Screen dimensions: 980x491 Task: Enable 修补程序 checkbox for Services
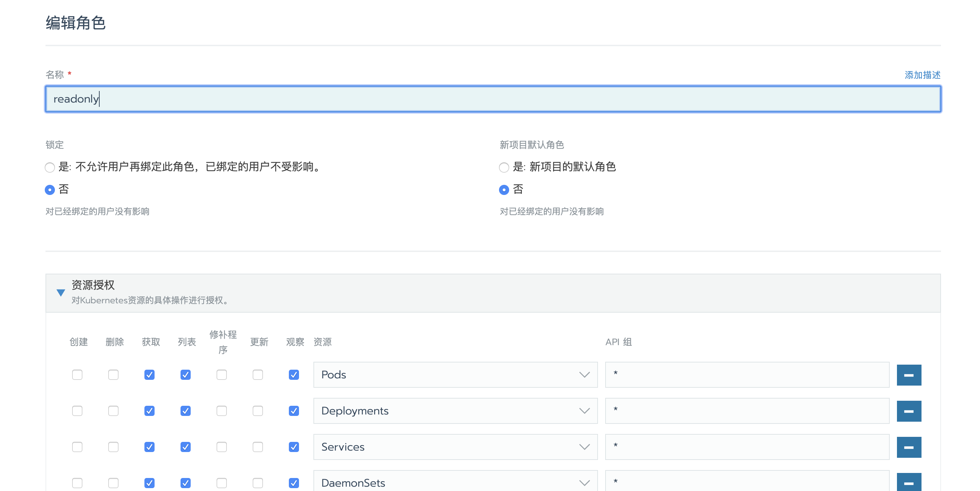click(222, 447)
